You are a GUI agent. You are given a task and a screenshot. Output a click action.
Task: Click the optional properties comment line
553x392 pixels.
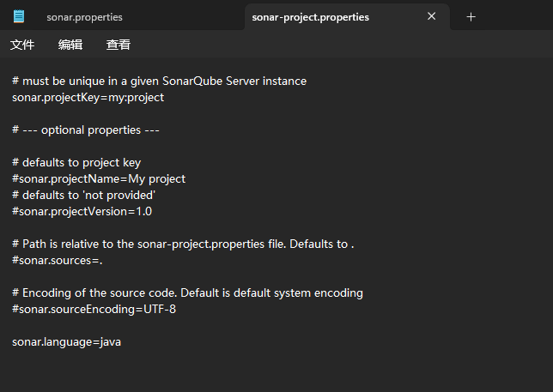86,130
